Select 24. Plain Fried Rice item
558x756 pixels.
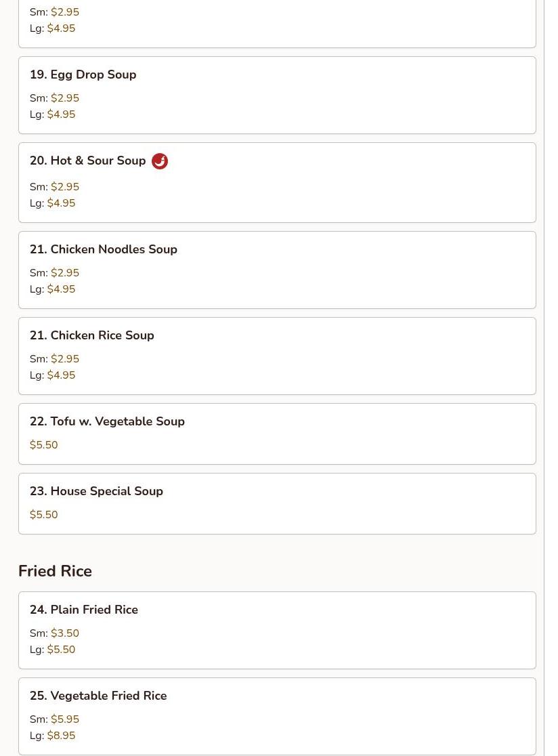(277, 630)
